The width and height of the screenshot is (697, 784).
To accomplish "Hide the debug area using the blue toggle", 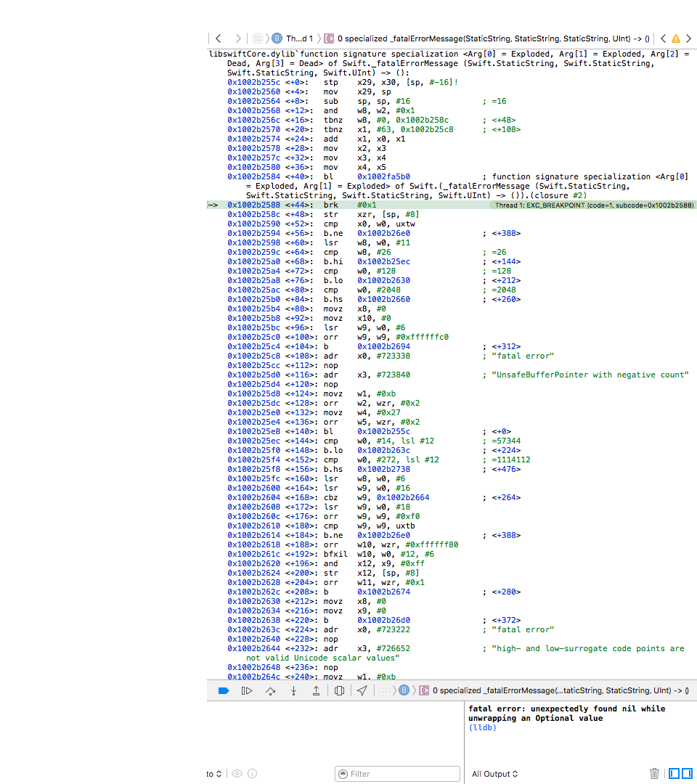I will tap(224, 690).
